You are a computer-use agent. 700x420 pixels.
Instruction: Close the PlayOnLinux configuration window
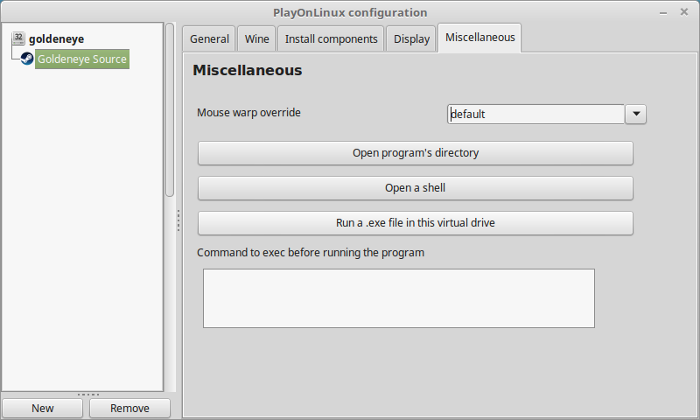coord(684,12)
